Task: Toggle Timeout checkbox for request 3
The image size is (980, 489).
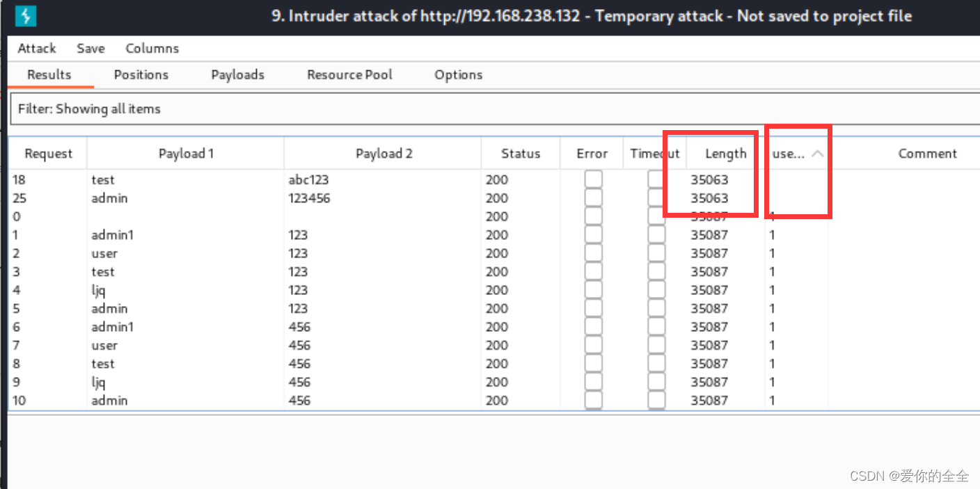Action: pos(656,272)
